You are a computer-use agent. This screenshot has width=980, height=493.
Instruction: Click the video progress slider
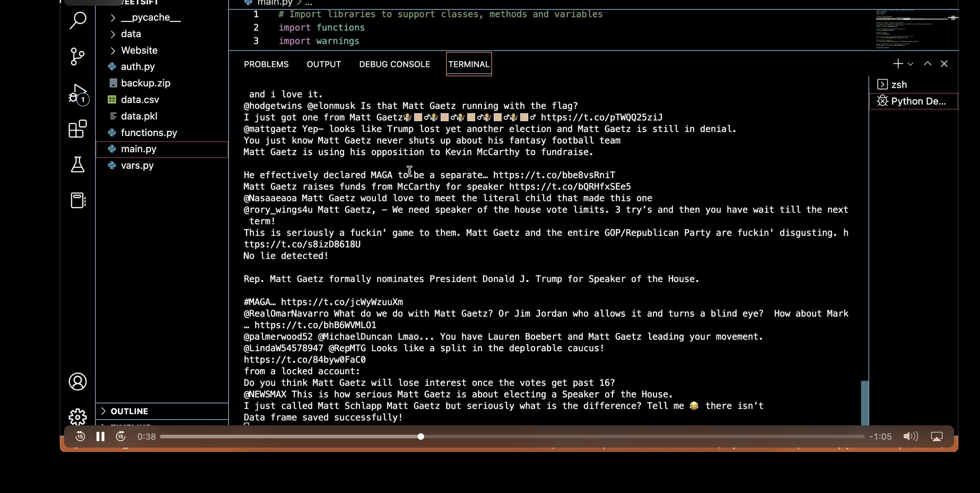[512, 437]
